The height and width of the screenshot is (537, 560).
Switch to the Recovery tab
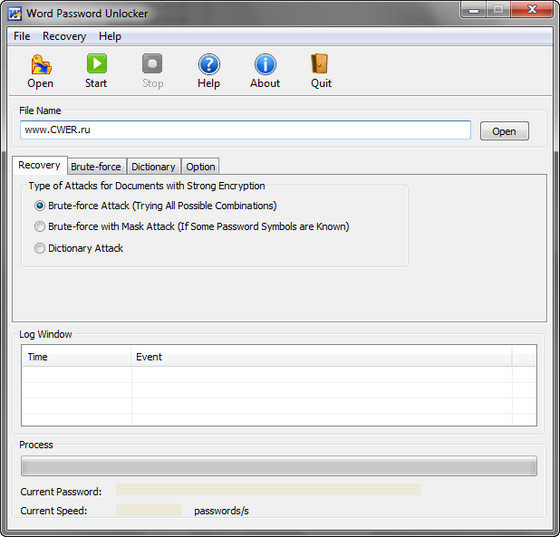[x=39, y=165]
